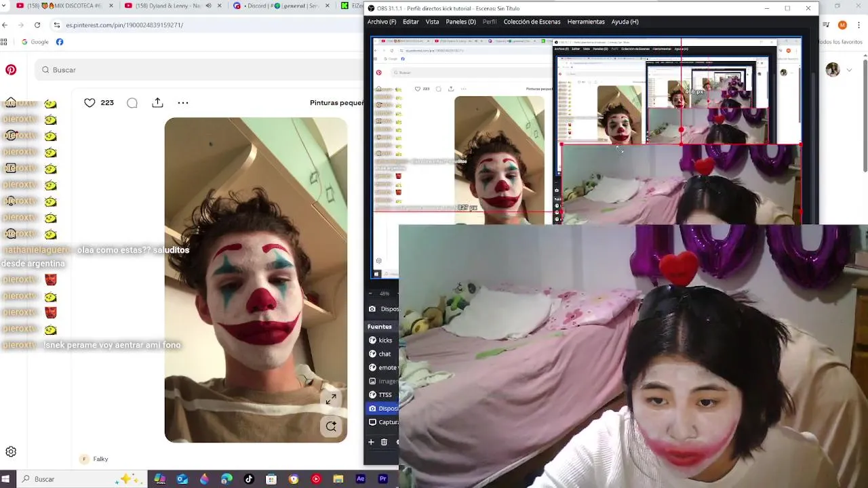Open the pin comments bubble icon

tap(132, 103)
